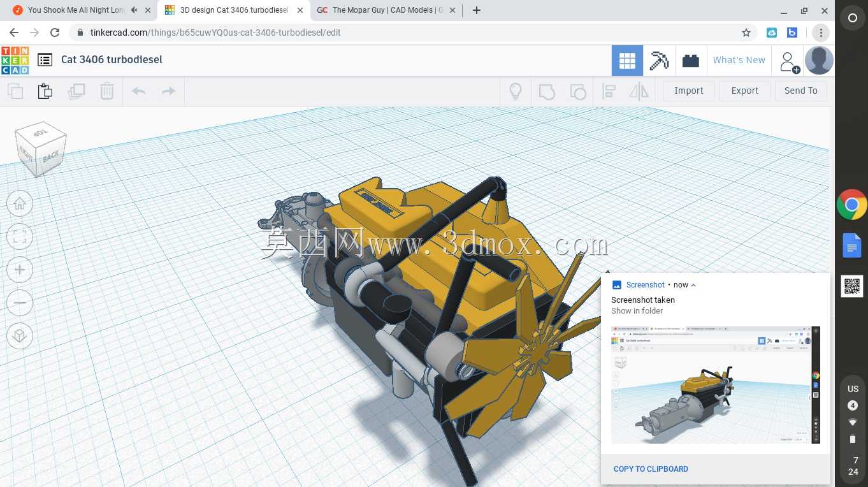This screenshot has width=868, height=487.
Task: Click the Fit all in view icon
Action: click(20, 237)
